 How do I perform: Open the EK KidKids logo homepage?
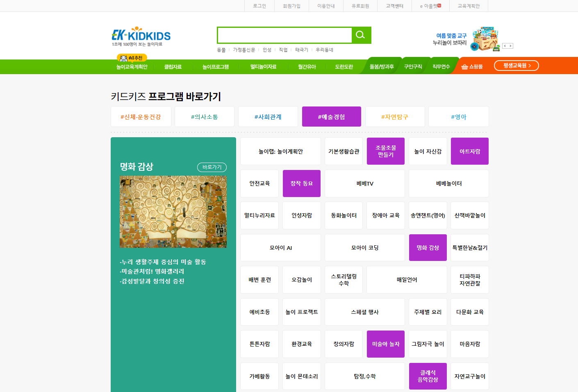tap(141, 36)
